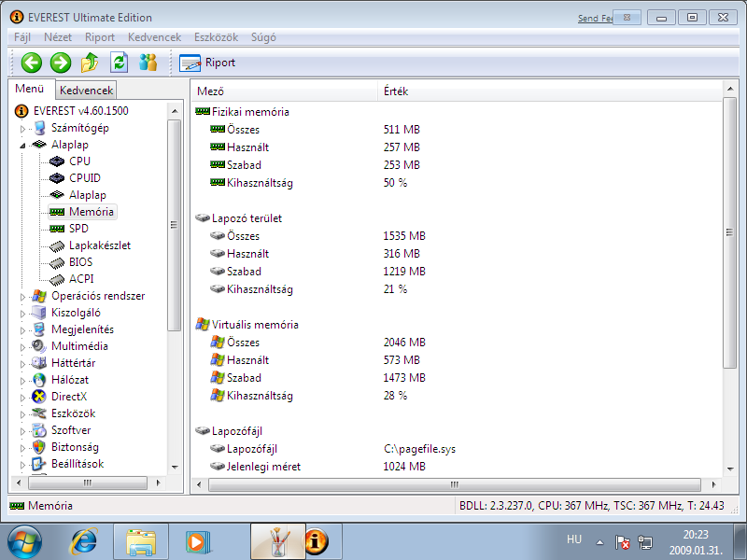
Task: Switch to the Menü tab
Action: pyautogui.click(x=30, y=89)
